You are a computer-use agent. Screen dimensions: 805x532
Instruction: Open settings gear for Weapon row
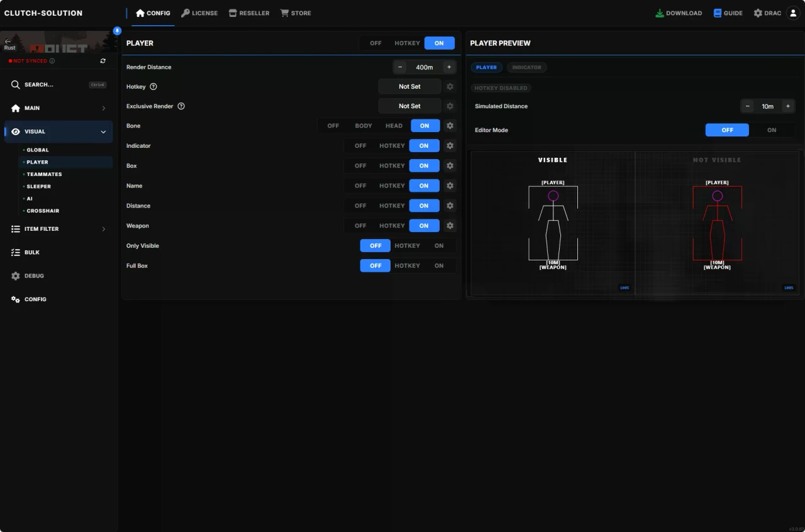pos(450,226)
